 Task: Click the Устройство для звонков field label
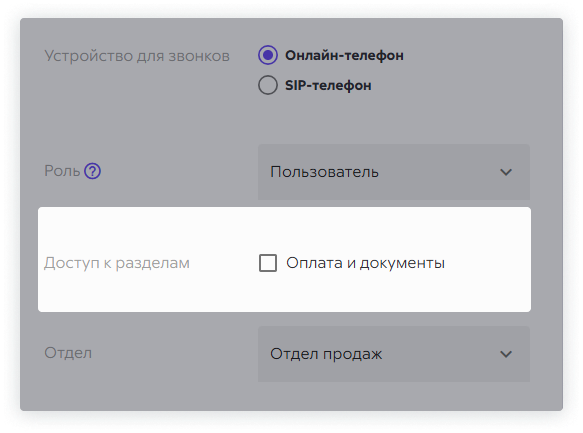pyautogui.click(x=137, y=56)
